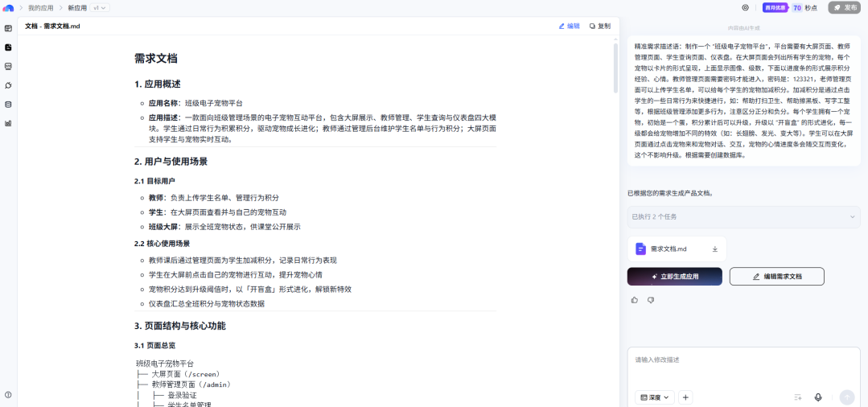
Task: Click the 班级大屏 bullet line
Action: pyautogui.click(x=224, y=227)
